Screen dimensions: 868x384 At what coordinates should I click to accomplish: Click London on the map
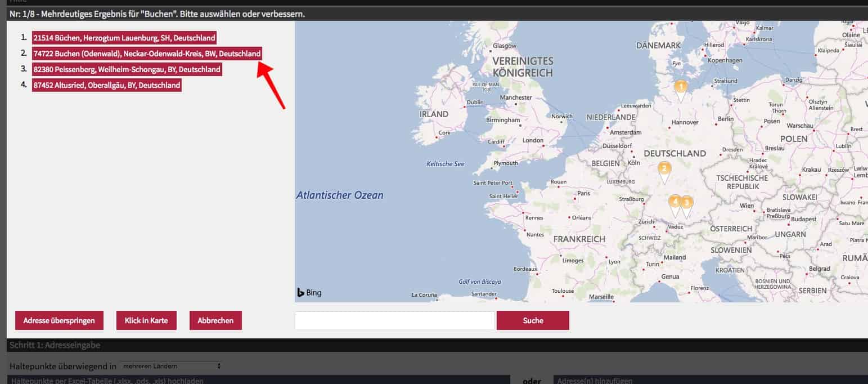(x=533, y=140)
